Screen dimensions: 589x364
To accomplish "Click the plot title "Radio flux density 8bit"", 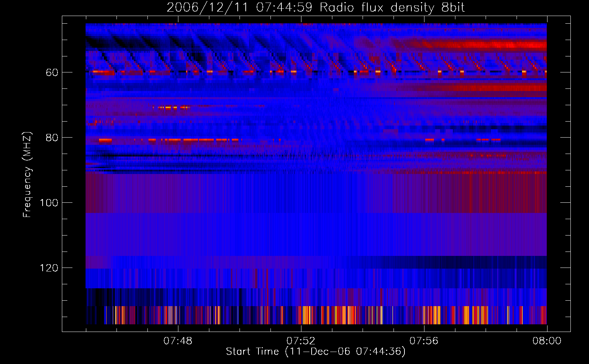I will pos(392,8).
